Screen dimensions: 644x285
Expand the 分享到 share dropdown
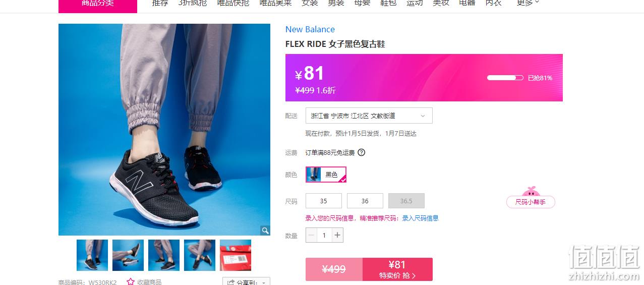[246, 281]
